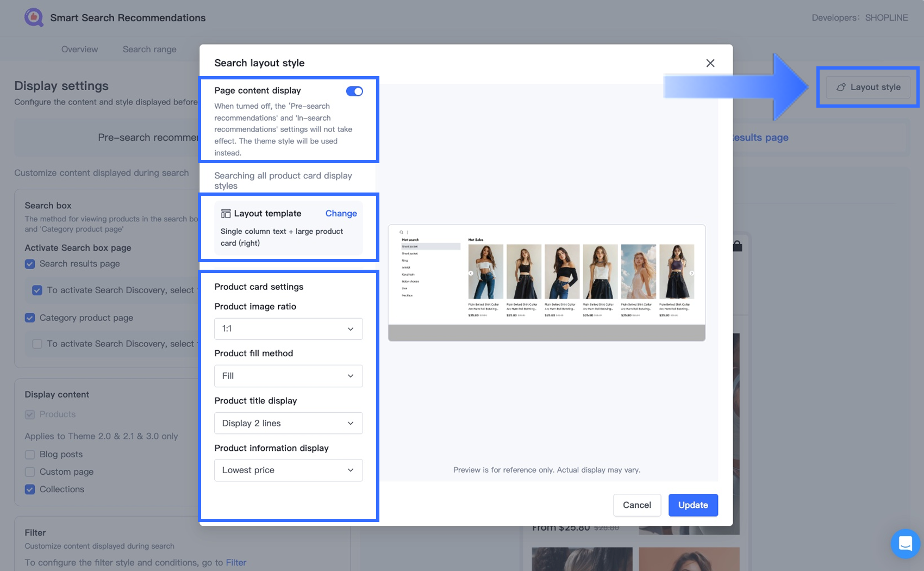Click the last product thumbnail in preview
This screenshot has height=571, width=924.
click(677, 272)
